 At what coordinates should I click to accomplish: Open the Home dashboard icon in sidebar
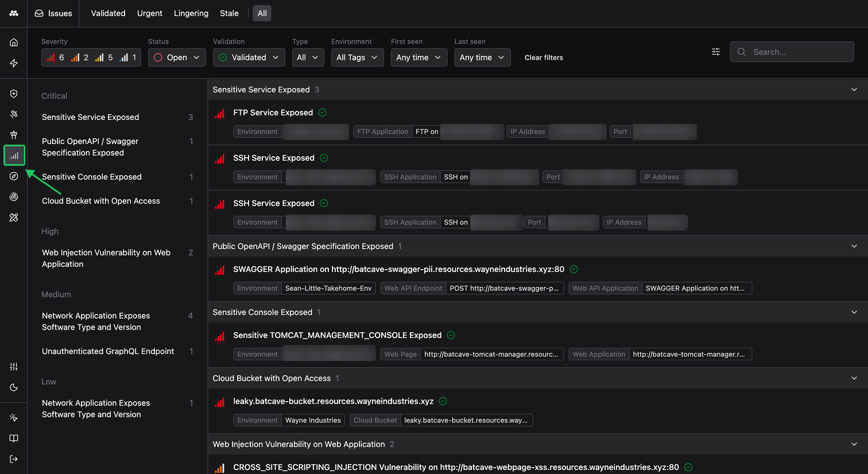pyautogui.click(x=14, y=42)
